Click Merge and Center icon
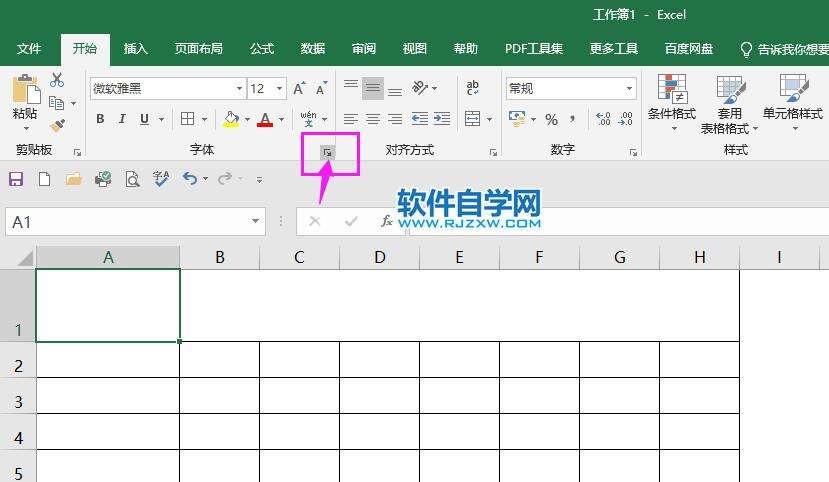This screenshot has width=829, height=482. tap(472, 118)
